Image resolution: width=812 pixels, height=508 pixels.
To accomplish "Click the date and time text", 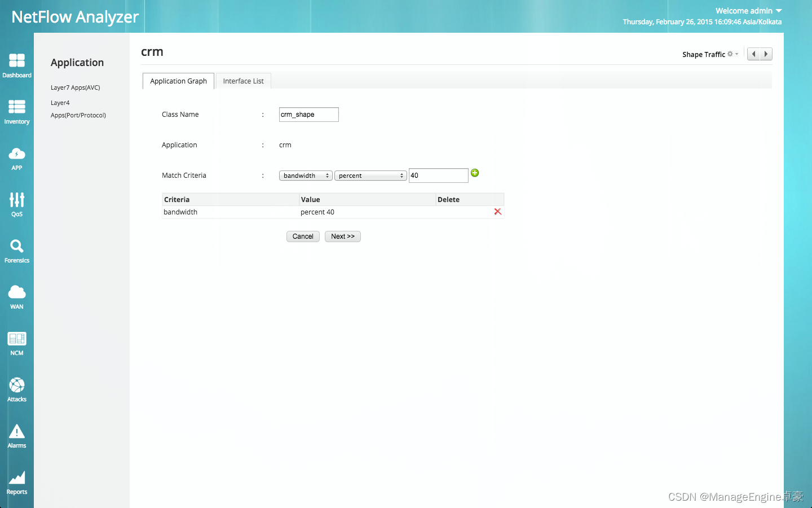I will pyautogui.click(x=702, y=22).
